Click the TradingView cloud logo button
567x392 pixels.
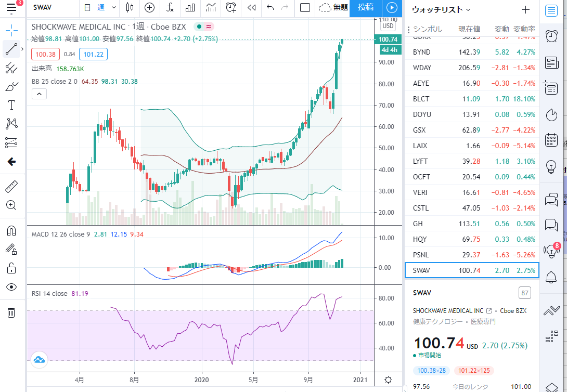(x=39, y=359)
